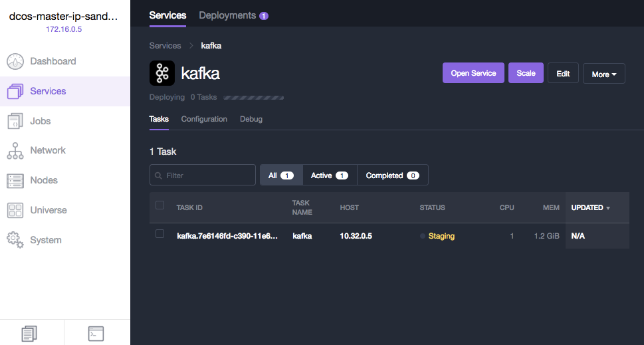The image size is (644, 345).
Task: Sort by TASK ID column header
Action: click(189, 208)
